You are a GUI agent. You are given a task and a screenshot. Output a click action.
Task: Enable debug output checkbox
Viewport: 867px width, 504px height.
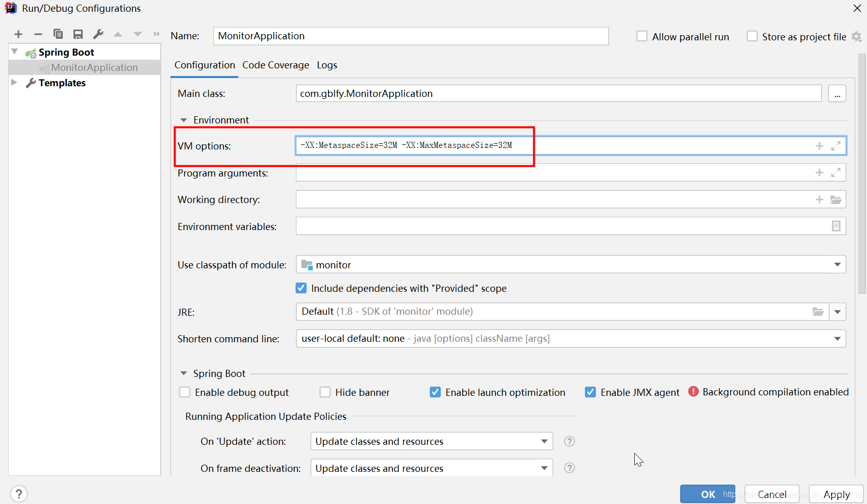[185, 392]
